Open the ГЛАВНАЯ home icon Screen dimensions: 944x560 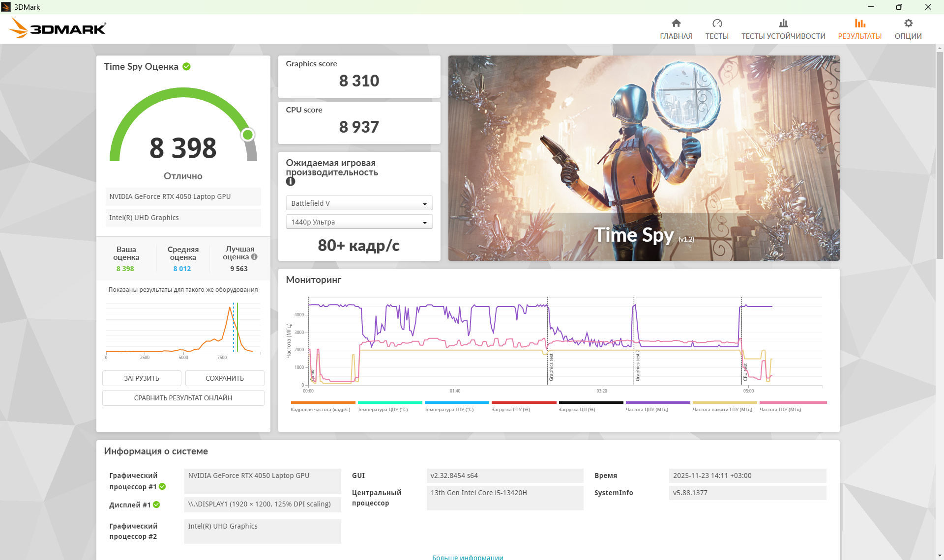point(676,23)
